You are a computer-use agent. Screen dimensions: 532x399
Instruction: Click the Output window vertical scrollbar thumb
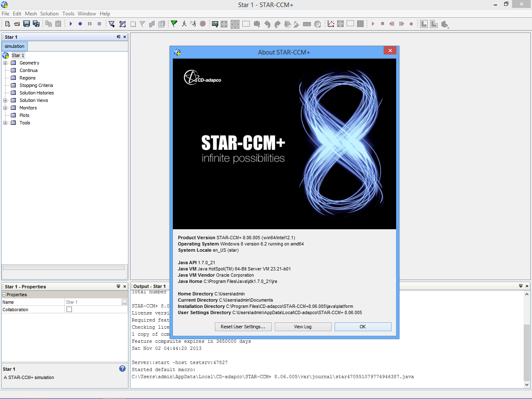527,352
